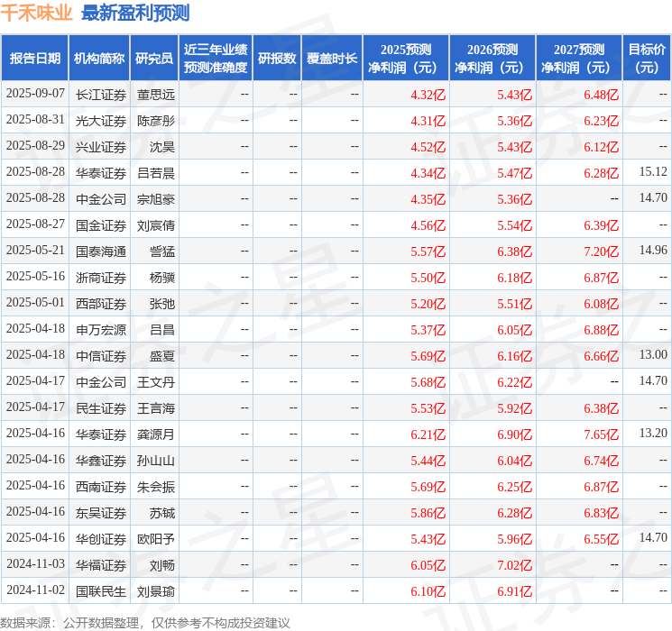Click analyst name 孙山山
The height and width of the screenshot is (631, 672).
tap(156, 460)
